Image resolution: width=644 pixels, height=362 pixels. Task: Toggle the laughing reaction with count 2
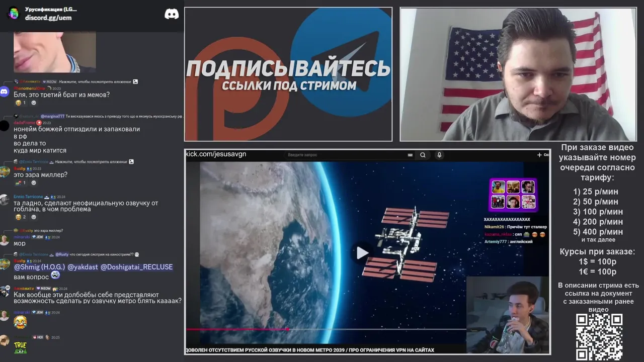pyautogui.click(x=21, y=217)
